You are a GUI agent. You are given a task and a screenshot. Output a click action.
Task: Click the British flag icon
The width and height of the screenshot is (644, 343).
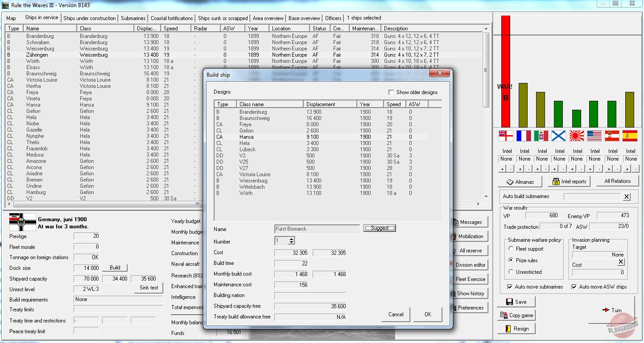tap(506, 136)
